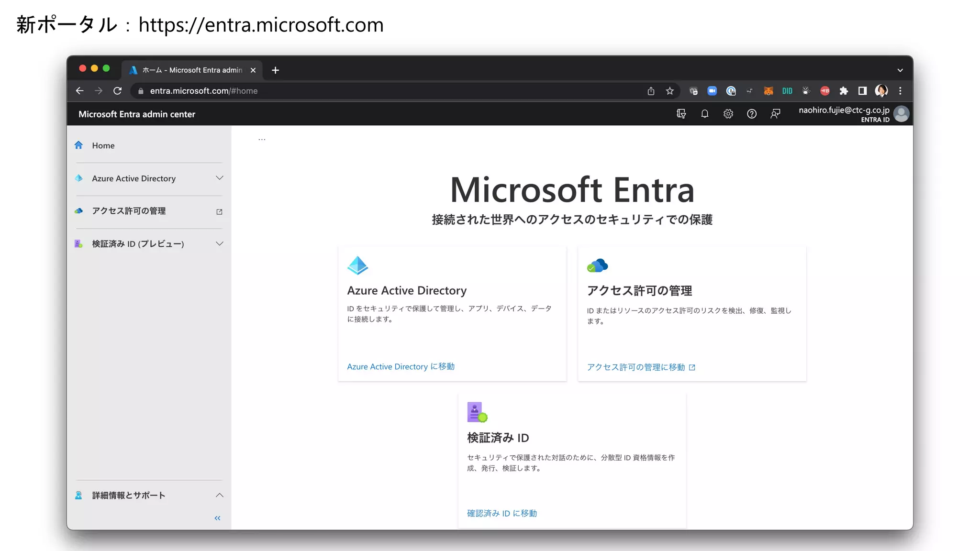Image resolution: width=980 pixels, height=551 pixels.
Task: Follow 確認済み ID に移動 link
Action: [x=502, y=513]
